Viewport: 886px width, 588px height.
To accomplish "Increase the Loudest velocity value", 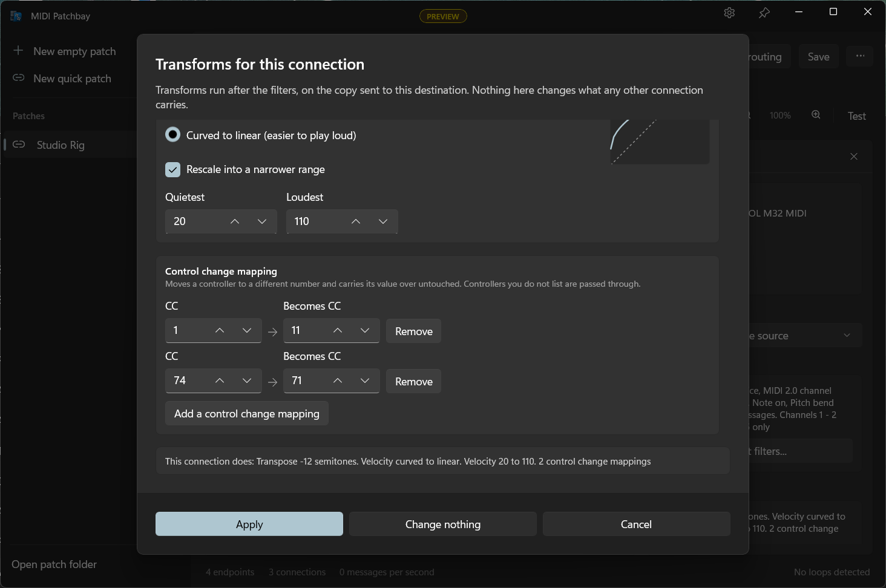I will [x=356, y=221].
